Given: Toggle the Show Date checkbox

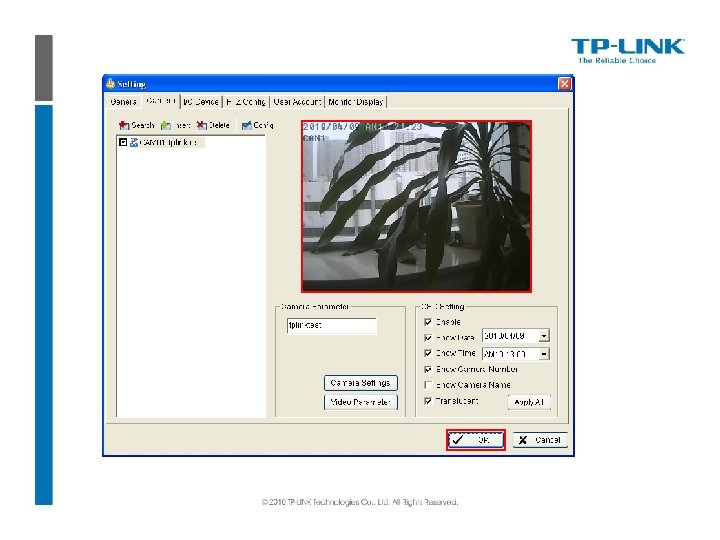Looking at the screenshot, I should click(428, 338).
